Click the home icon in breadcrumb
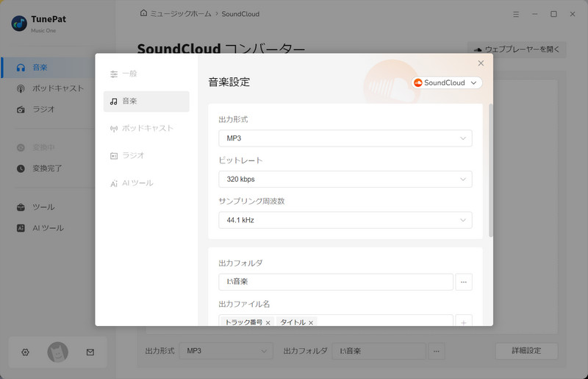 (143, 13)
